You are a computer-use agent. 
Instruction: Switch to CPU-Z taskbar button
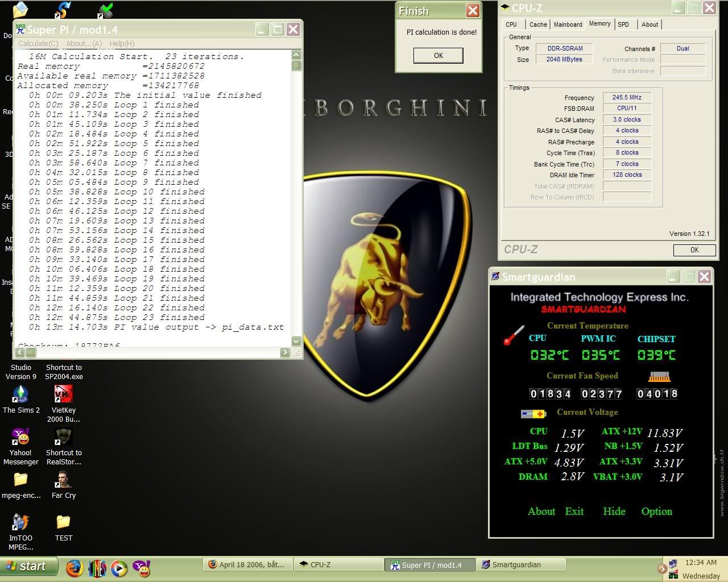pos(340,564)
